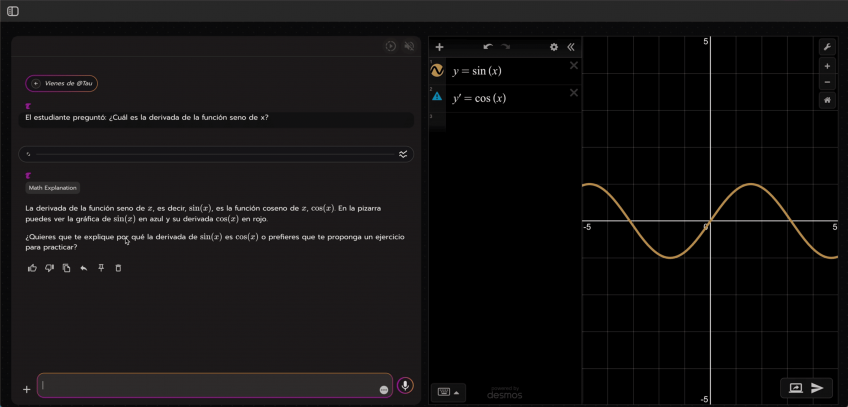The width and height of the screenshot is (848, 407).
Task: Focus the chat message input field
Action: point(215,385)
